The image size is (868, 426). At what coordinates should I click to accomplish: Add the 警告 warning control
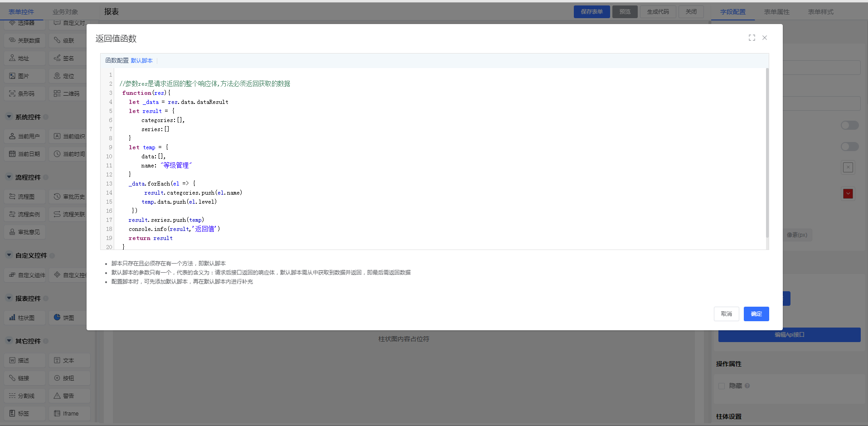[x=68, y=396]
